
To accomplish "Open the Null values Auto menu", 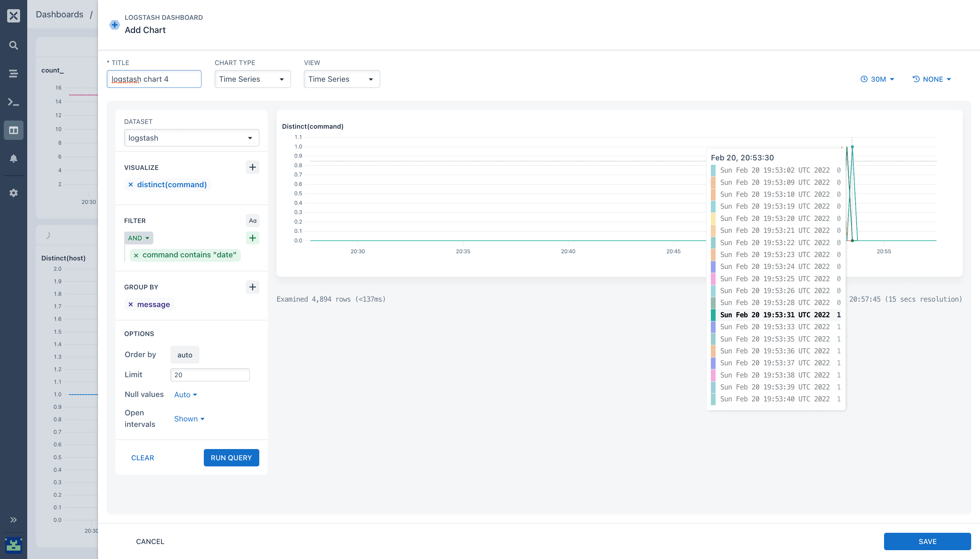I will pos(185,395).
